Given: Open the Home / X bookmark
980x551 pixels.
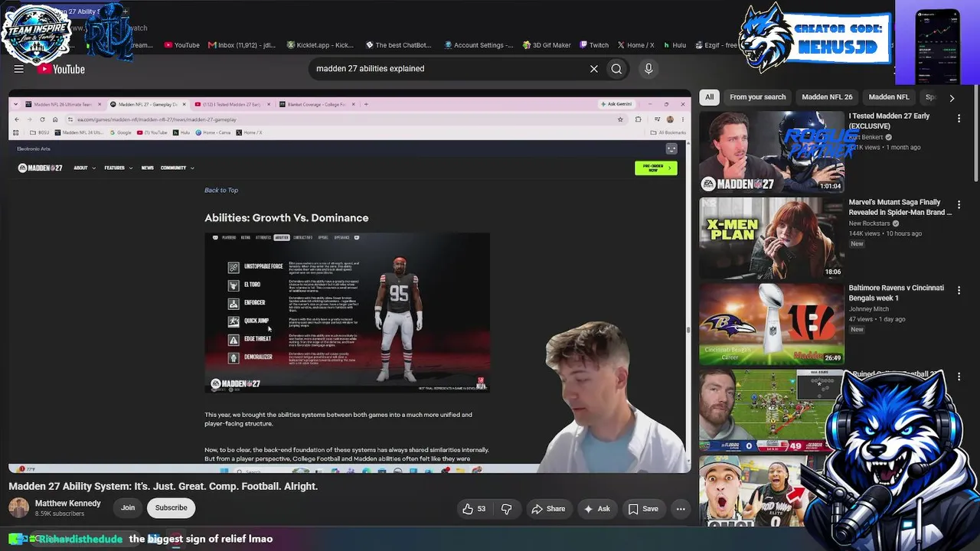Looking at the screenshot, I should [636, 45].
